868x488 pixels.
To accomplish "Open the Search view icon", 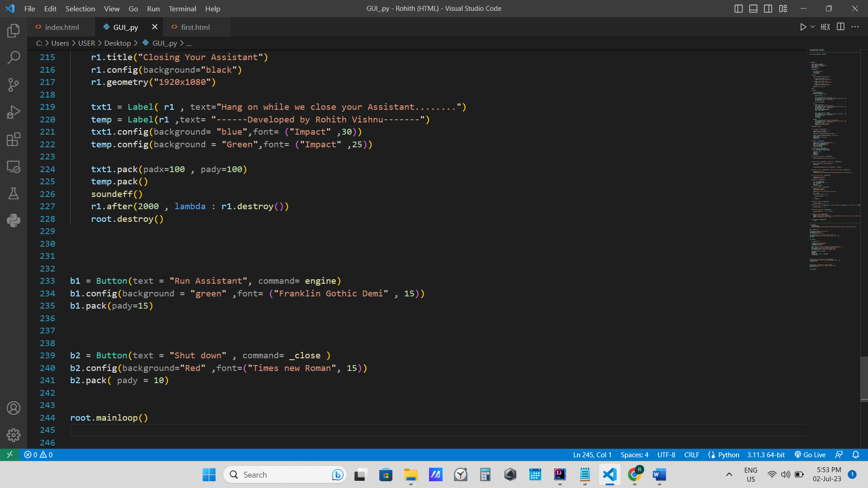I will click(x=14, y=57).
